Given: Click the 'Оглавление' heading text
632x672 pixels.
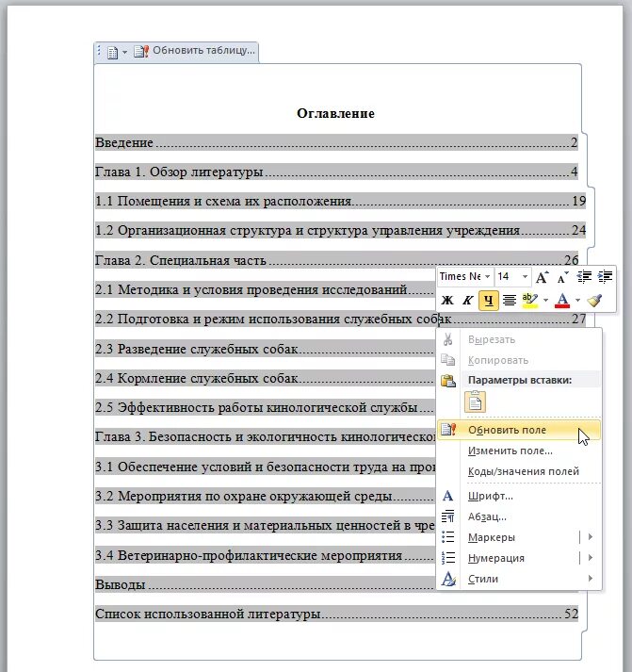Looking at the screenshot, I should (335, 113).
